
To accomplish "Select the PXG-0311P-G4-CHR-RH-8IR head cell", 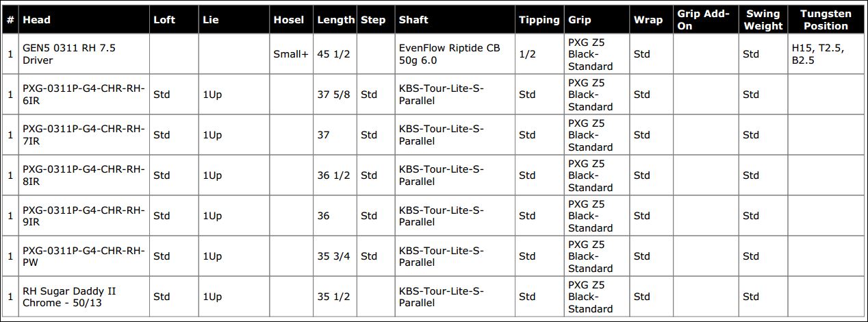I will click(x=84, y=175).
